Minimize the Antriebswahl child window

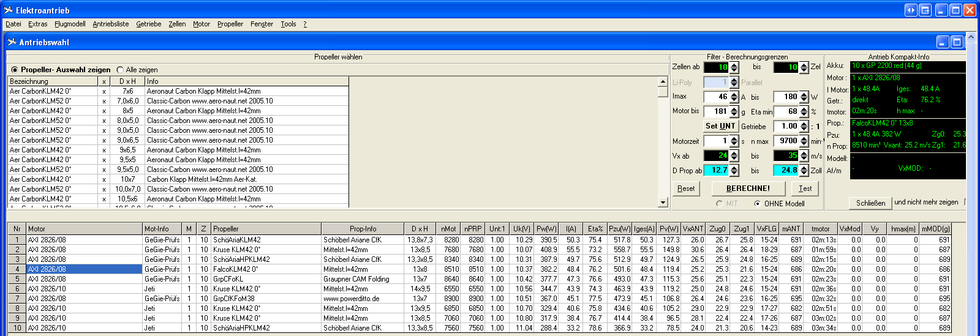pos(943,42)
